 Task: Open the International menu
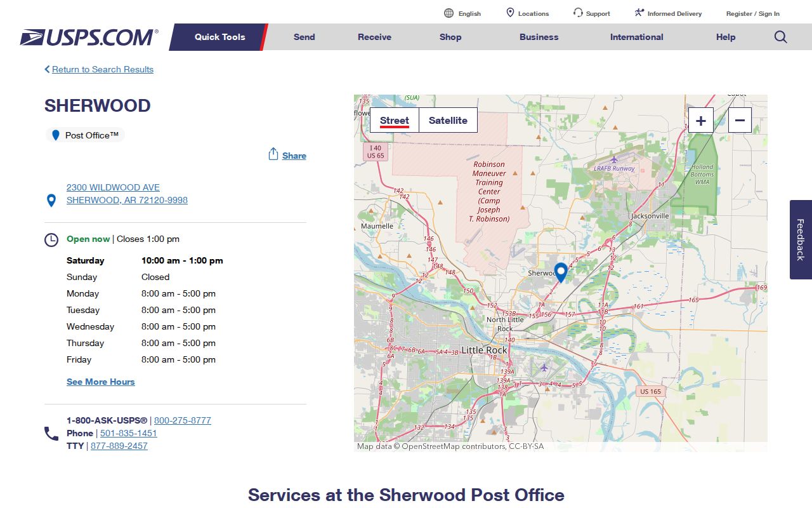coord(637,37)
